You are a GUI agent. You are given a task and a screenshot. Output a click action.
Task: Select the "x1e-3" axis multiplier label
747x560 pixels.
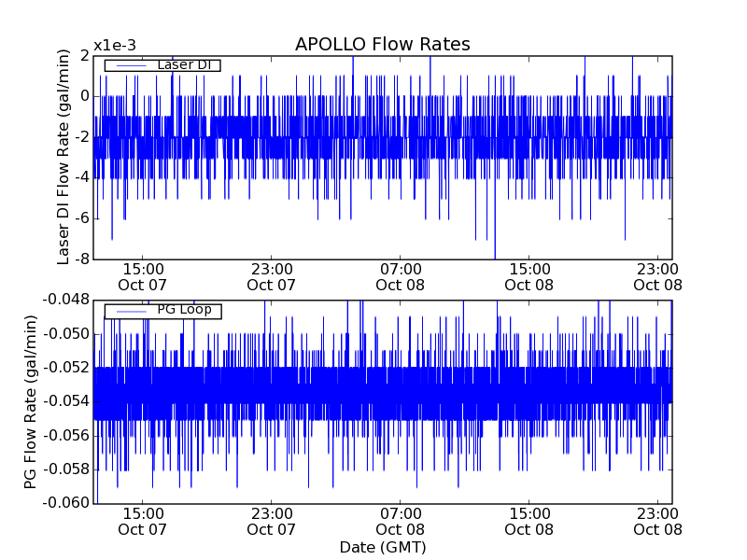(115, 45)
